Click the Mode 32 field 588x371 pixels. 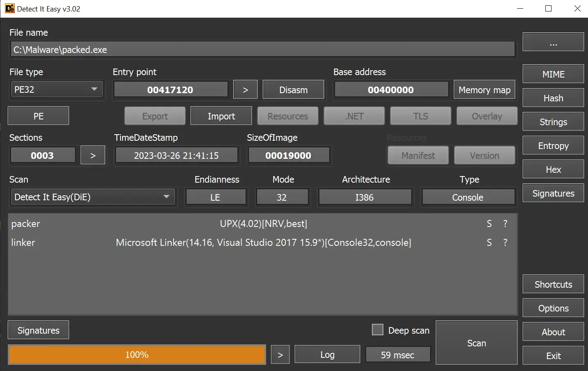[282, 197]
